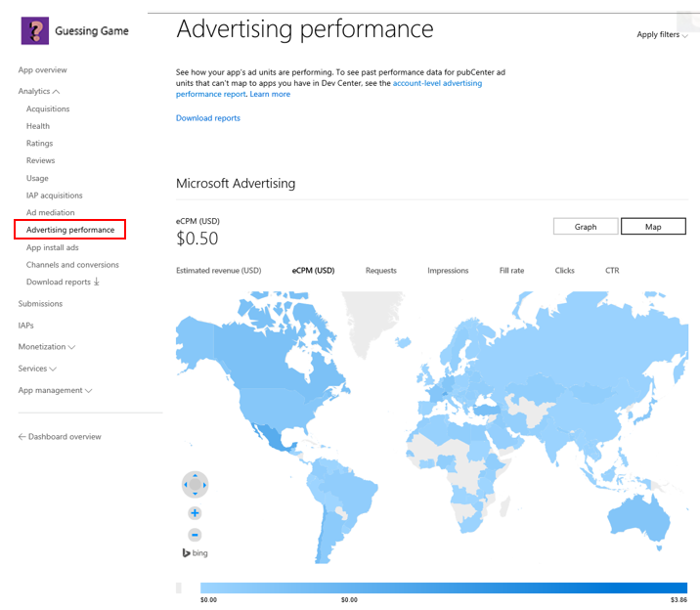Viewport: 700px width, 610px height.
Task: Select the Estimated revenue (USD) tab
Action: click(x=219, y=271)
